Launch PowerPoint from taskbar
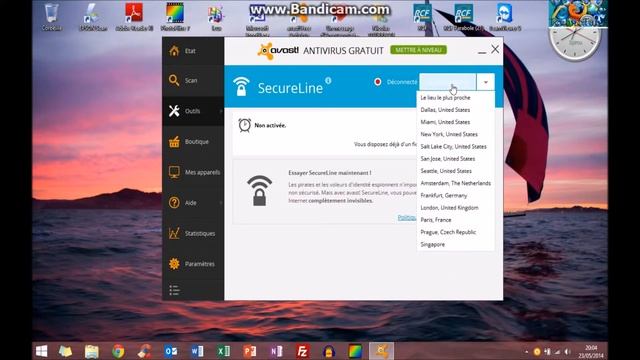Screen dimensions: 640x360 pyautogui.click(x=249, y=351)
